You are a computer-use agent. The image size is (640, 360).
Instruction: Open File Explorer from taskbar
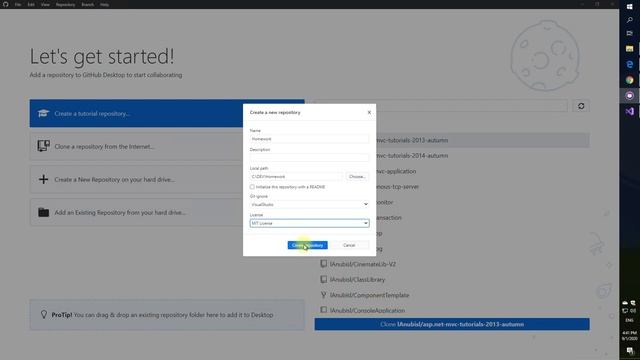click(629, 49)
